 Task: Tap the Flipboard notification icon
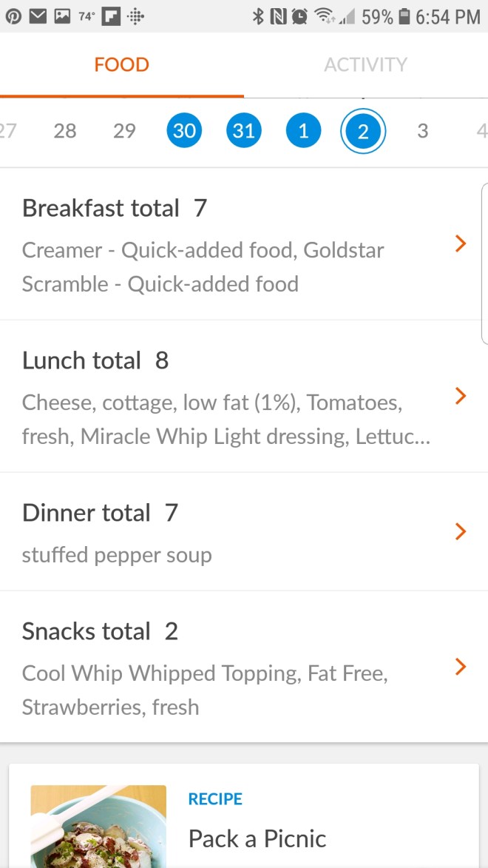pyautogui.click(x=111, y=16)
